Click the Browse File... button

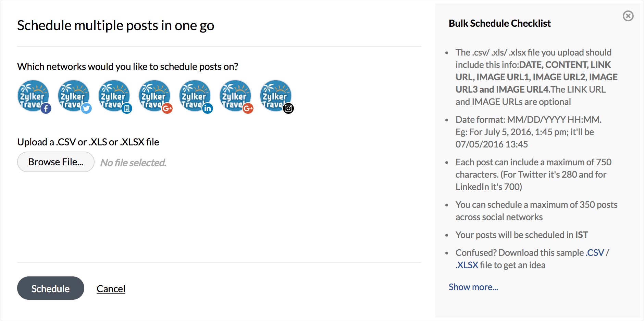point(56,162)
